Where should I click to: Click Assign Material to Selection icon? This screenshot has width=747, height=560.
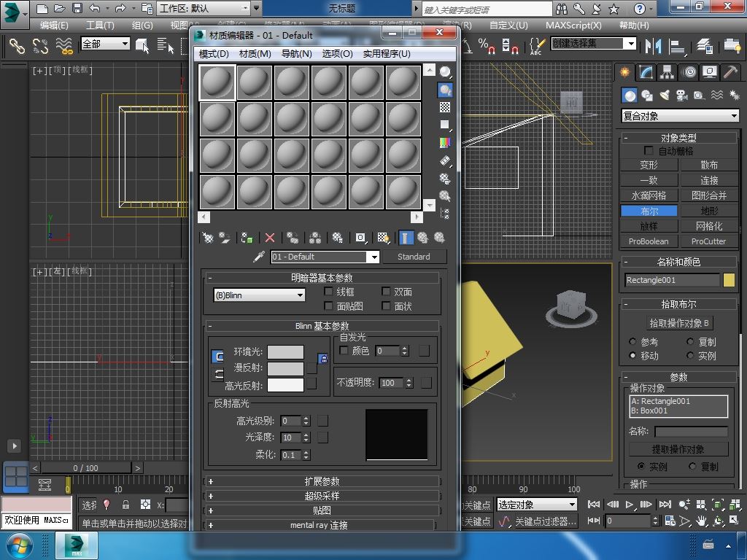tap(247, 238)
